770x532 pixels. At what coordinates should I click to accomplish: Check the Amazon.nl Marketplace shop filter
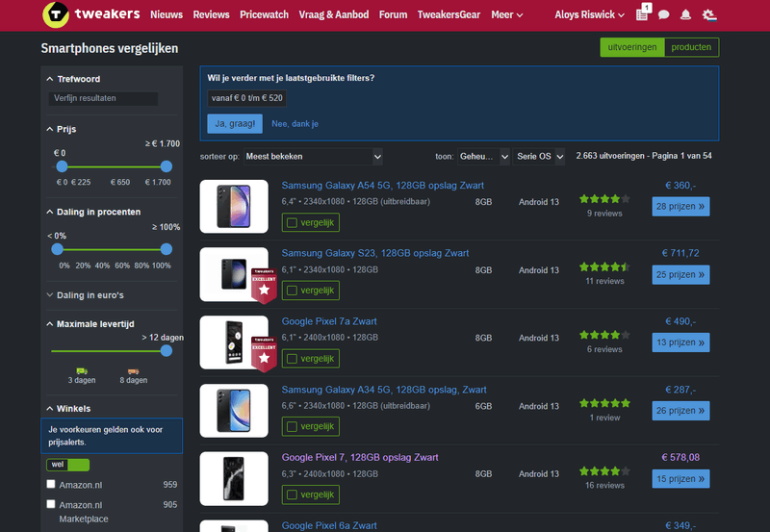coord(51,504)
